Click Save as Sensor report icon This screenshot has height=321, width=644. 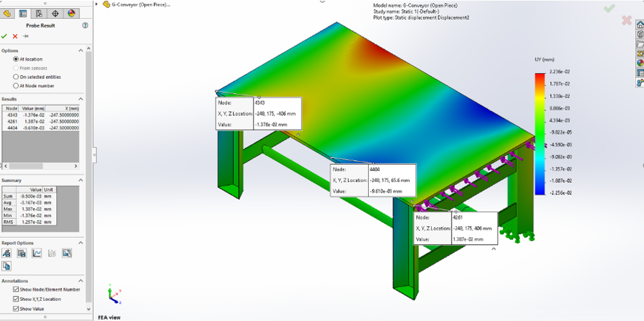pyautogui.click(x=7, y=253)
